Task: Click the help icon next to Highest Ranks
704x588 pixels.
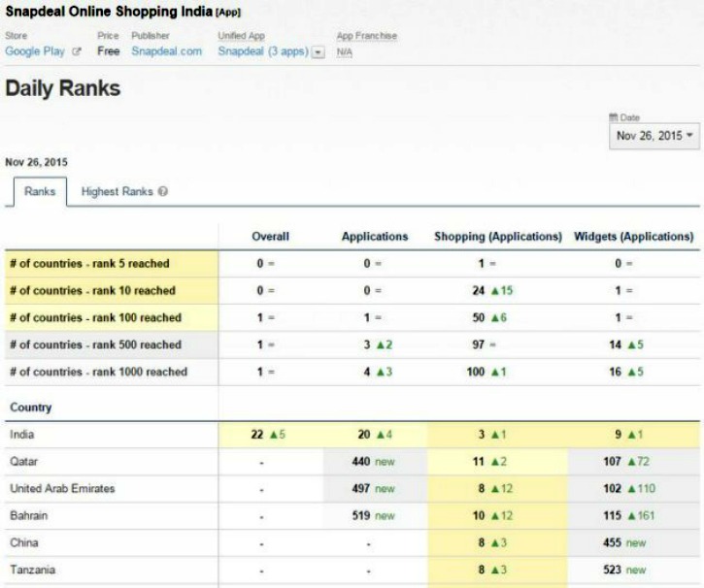Action: [x=163, y=191]
